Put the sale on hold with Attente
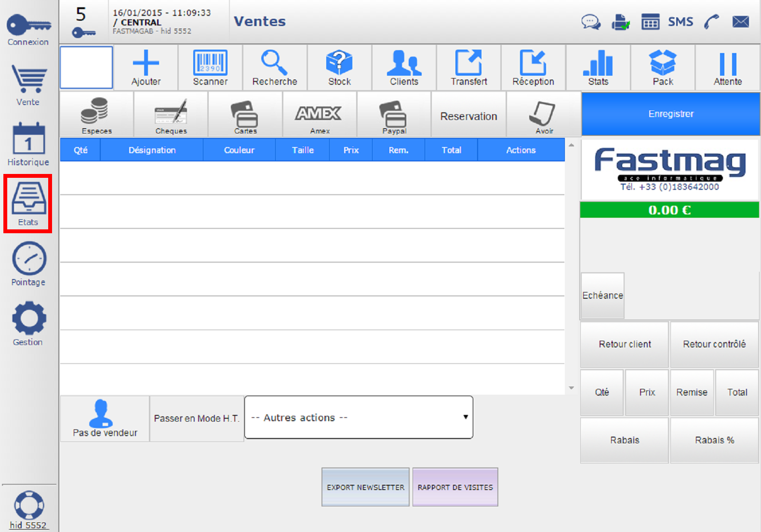Viewport: 761px width, 532px height. click(727, 67)
